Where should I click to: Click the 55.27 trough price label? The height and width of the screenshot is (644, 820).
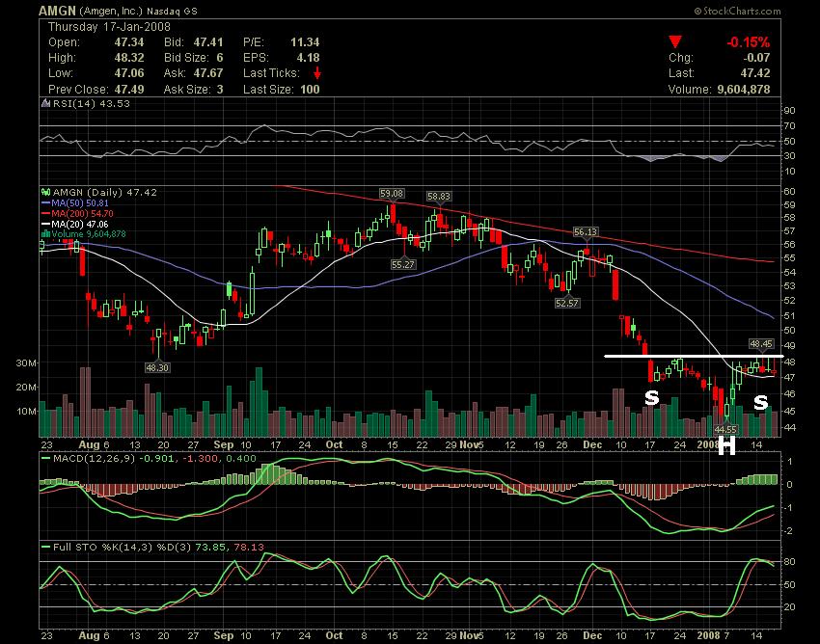[403, 264]
